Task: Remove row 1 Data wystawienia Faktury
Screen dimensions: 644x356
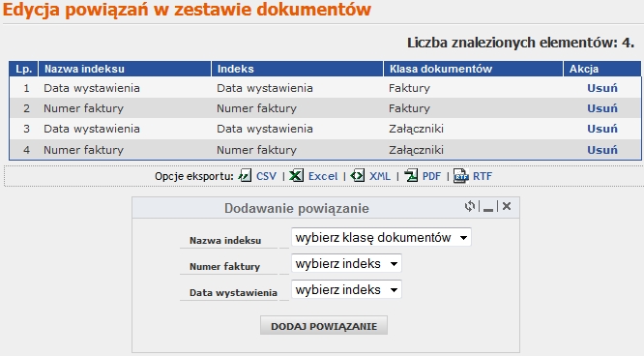Action: (x=602, y=88)
